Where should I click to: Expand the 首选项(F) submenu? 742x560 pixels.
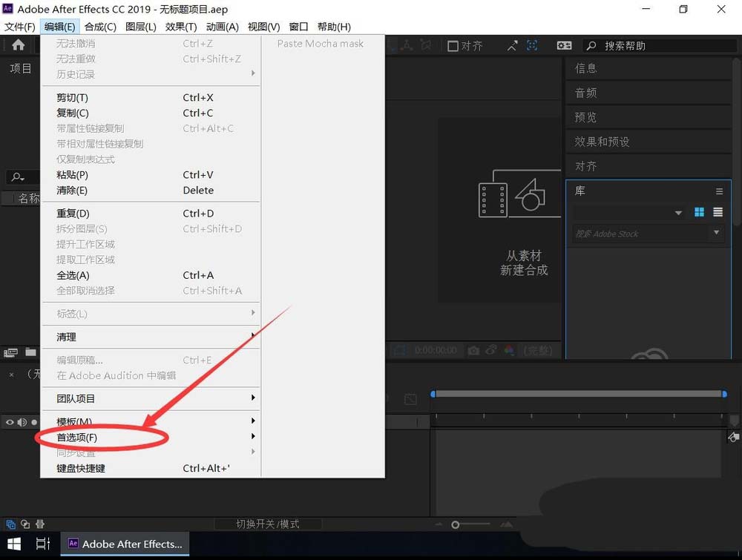point(151,437)
